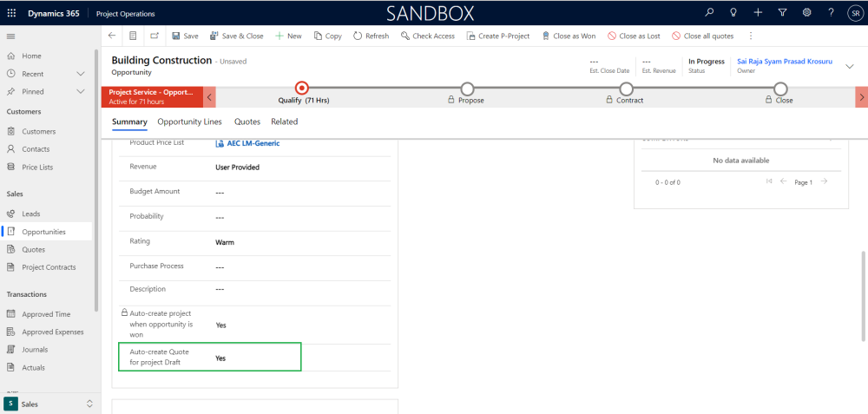Click the search magnifier icon in header
This screenshot has height=414, width=868.
709,13
